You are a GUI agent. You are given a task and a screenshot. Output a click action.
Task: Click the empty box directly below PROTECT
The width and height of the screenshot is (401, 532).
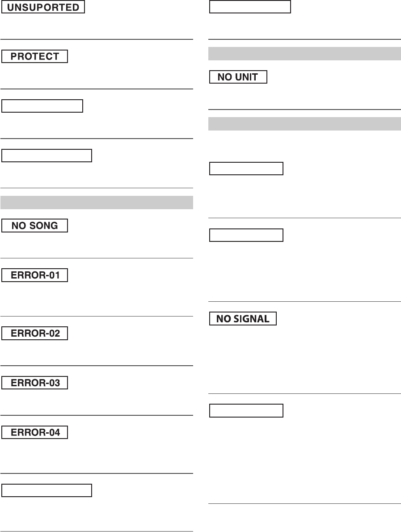click(x=42, y=106)
